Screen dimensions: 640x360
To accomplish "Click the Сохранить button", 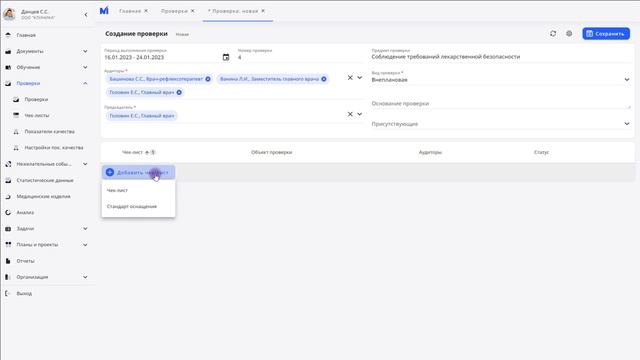I will click(606, 33).
